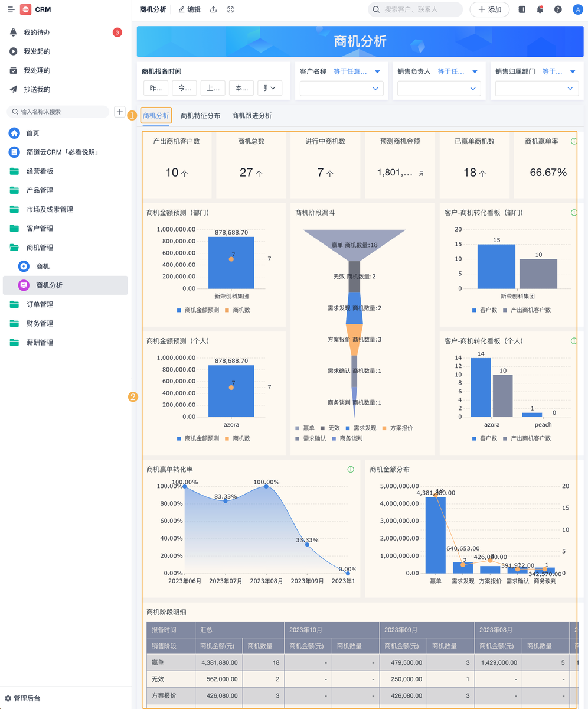Open 我处理的 in the sidebar
The height and width of the screenshot is (709, 588).
tap(65, 70)
